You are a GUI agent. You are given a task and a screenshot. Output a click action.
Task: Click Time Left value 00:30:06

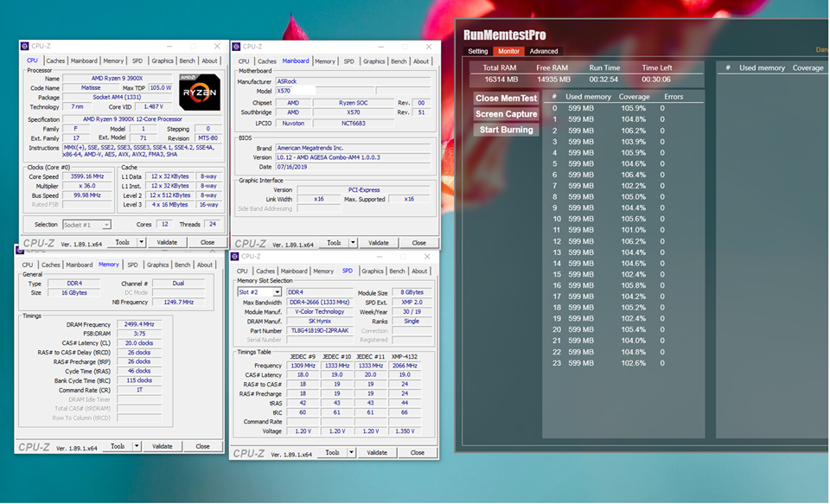tap(656, 80)
